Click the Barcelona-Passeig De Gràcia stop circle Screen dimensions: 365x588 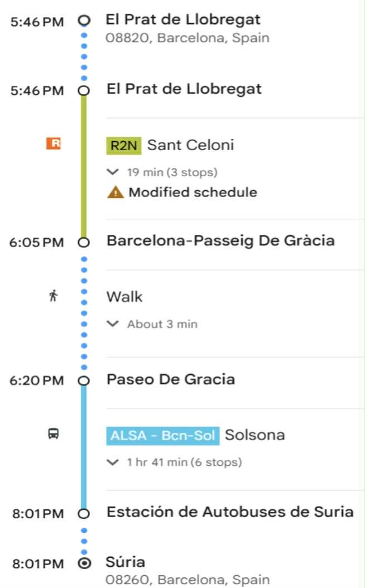(x=84, y=242)
